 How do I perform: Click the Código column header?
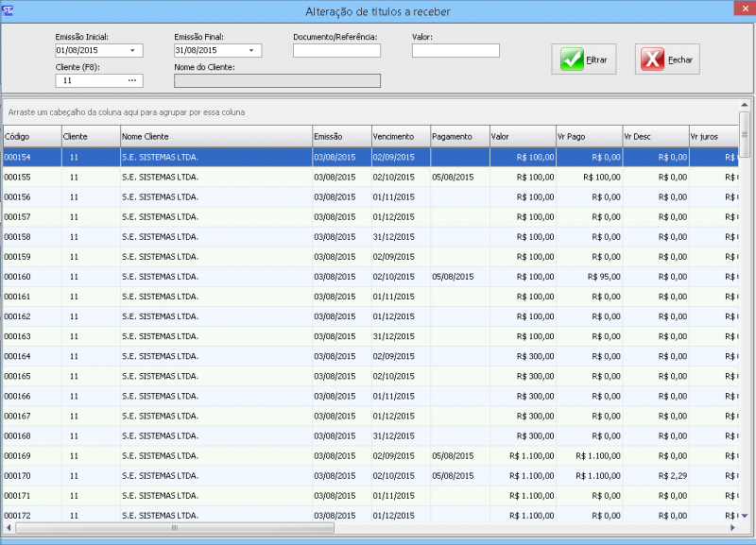click(31, 137)
